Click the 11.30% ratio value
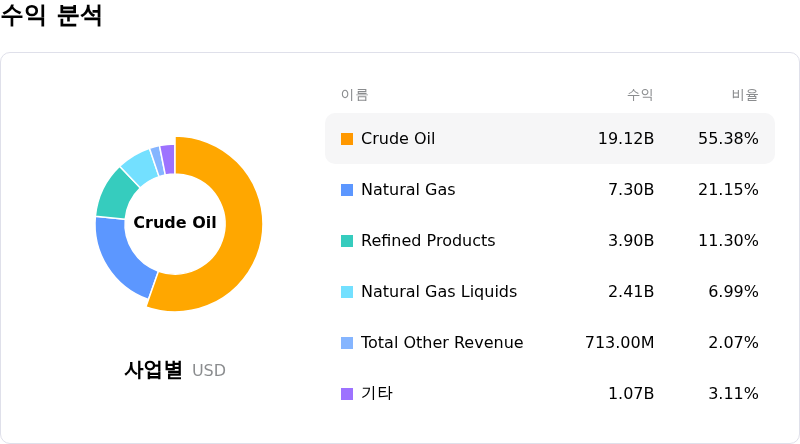Image resolution: width=800 pixels, height=444 pixels. point(728,240)
